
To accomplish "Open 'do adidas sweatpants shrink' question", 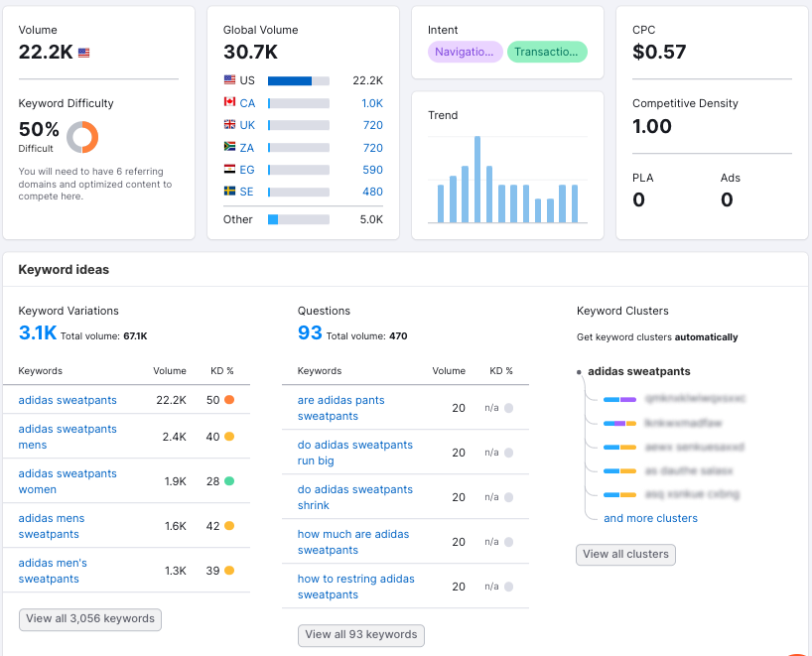I will pyautogui.click(x=354, y=497).
